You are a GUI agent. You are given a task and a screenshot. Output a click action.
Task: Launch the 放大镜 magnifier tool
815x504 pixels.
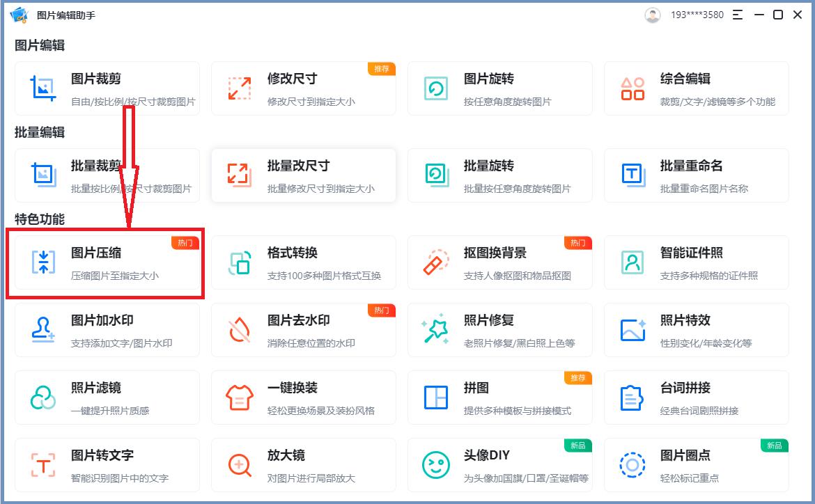point(304,464)
